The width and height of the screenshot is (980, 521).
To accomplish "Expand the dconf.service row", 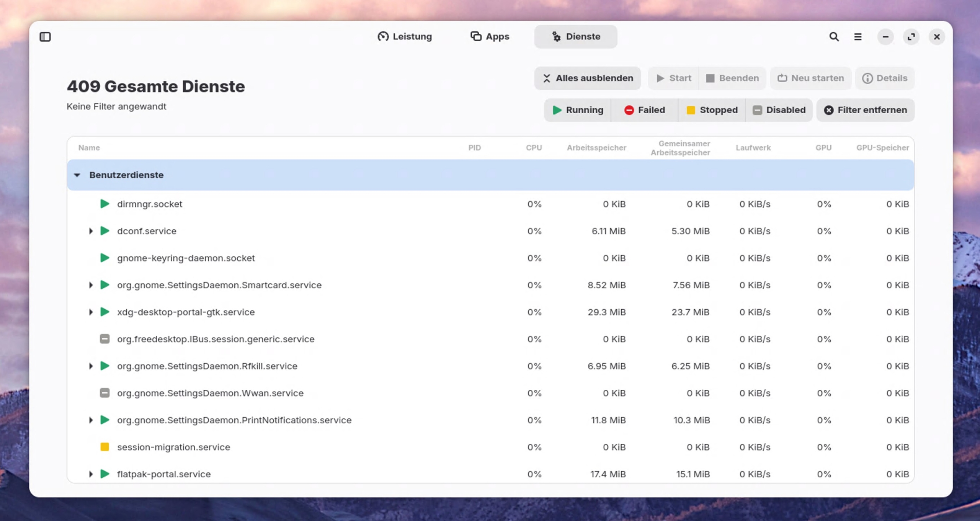I will pyautogui.click(x=91, y=231).
